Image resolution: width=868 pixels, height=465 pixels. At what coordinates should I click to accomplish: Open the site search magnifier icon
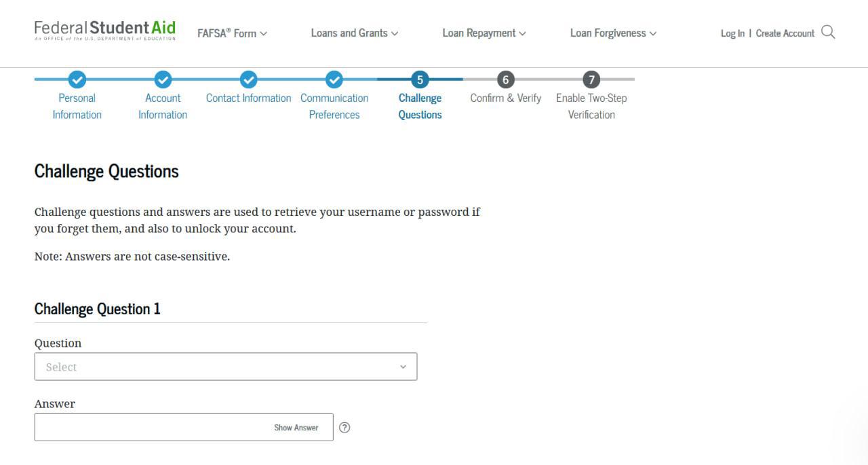click(828, 32)
